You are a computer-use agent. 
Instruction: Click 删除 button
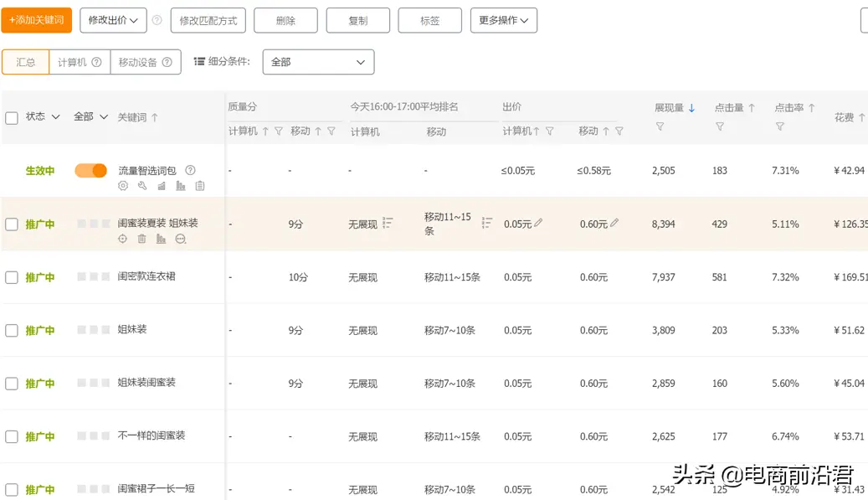pos(285,20)
